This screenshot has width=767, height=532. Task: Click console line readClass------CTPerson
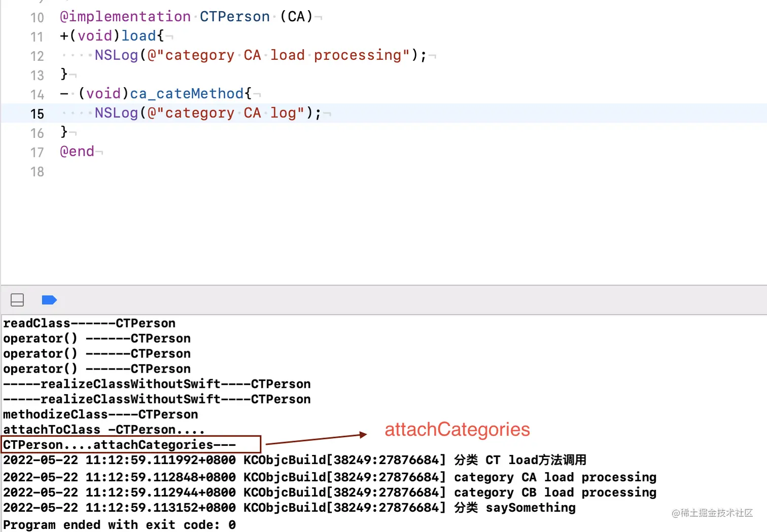(89, 323)
